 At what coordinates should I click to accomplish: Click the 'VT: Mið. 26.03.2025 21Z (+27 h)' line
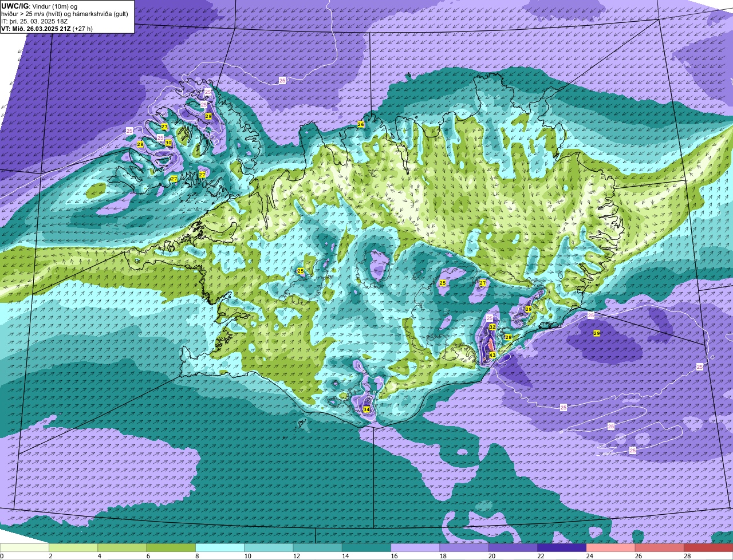47,28
